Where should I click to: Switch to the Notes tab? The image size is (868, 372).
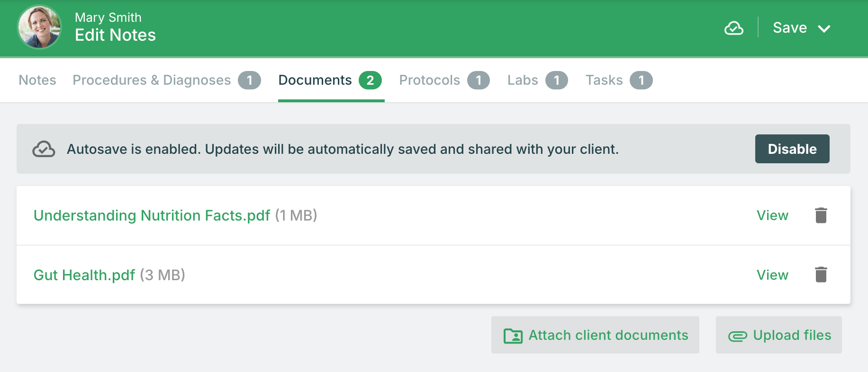click(37, 80)
